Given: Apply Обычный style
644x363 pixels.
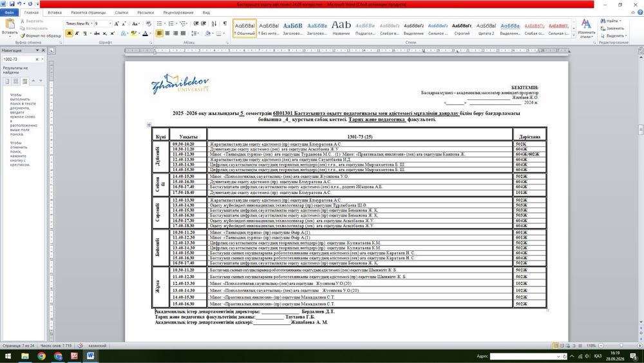Looking at the screenshot, I should pos(245,28).
